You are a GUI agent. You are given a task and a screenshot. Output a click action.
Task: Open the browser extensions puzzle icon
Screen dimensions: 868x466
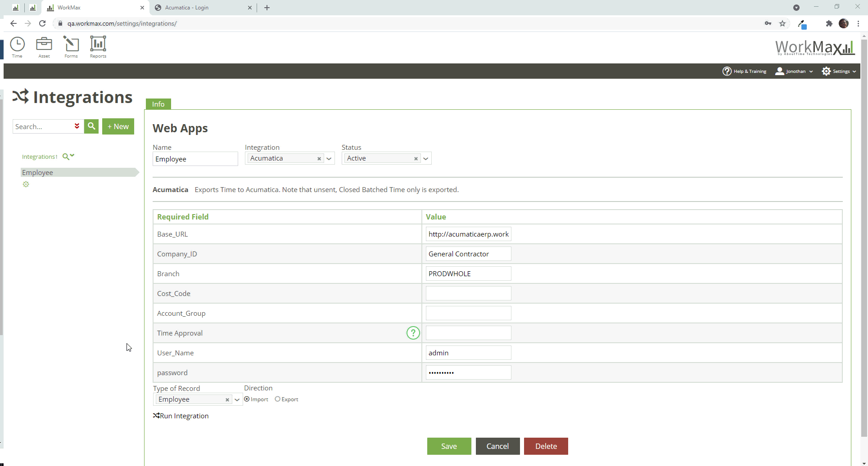[829, 23]
